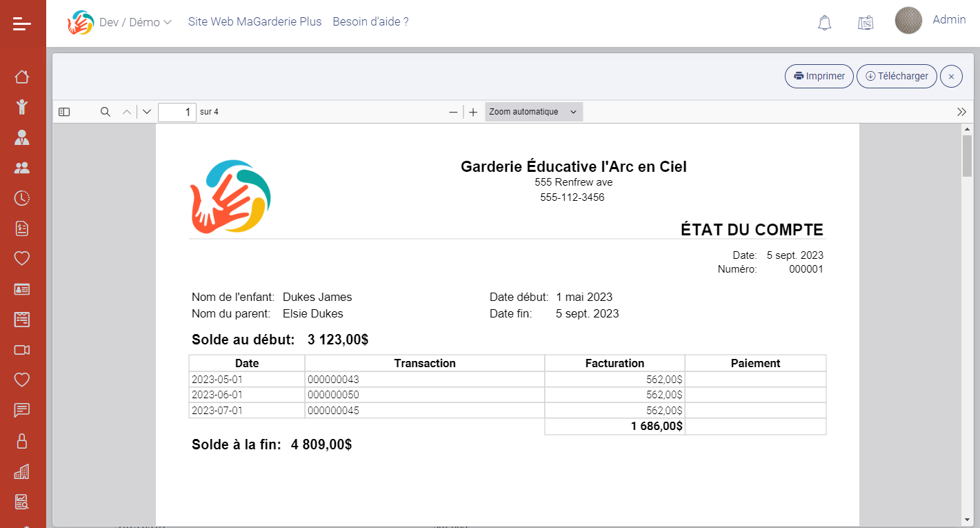Image resolution: width=980 pixels, height=528 pixels.
Task: Click the Imprimer button
Action: coord(819,76)
